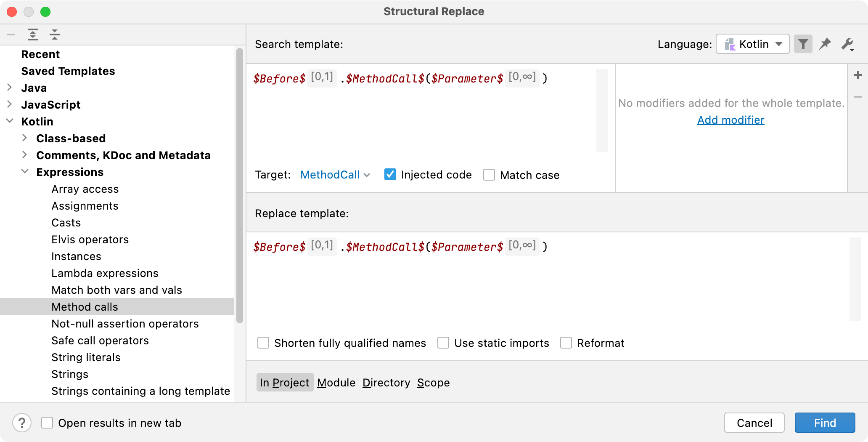The image size is (868, 442).
Task: Switch scope to Module
Action: click(x=336, y=382)
